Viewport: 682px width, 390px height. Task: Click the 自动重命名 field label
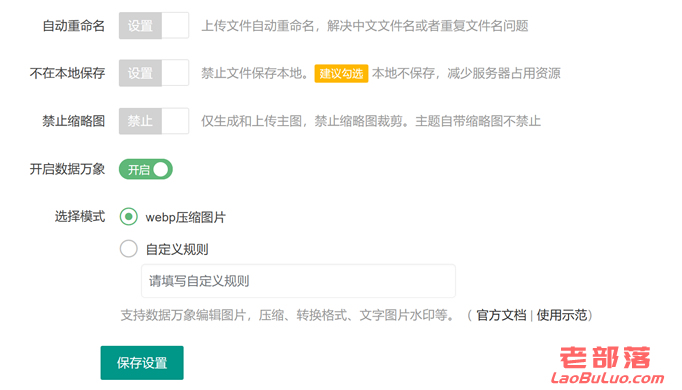click(74, 26)
